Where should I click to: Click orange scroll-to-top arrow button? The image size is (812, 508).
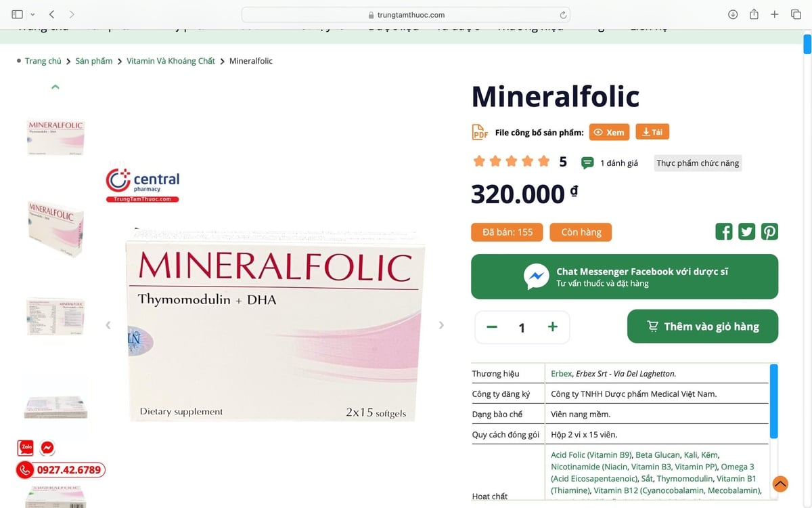[x=780, y=484]
